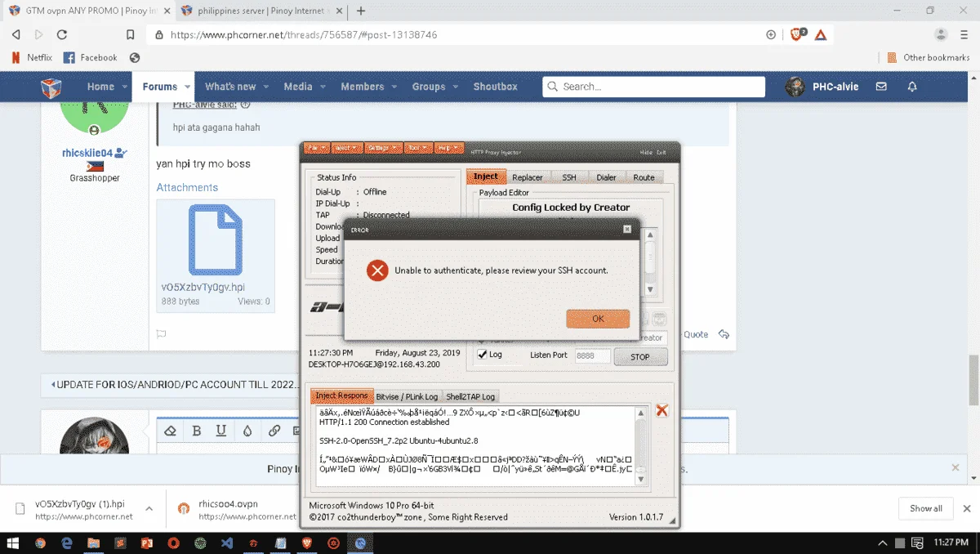
Task: Select the Inject tab
Action: click(x=485, y=176)
